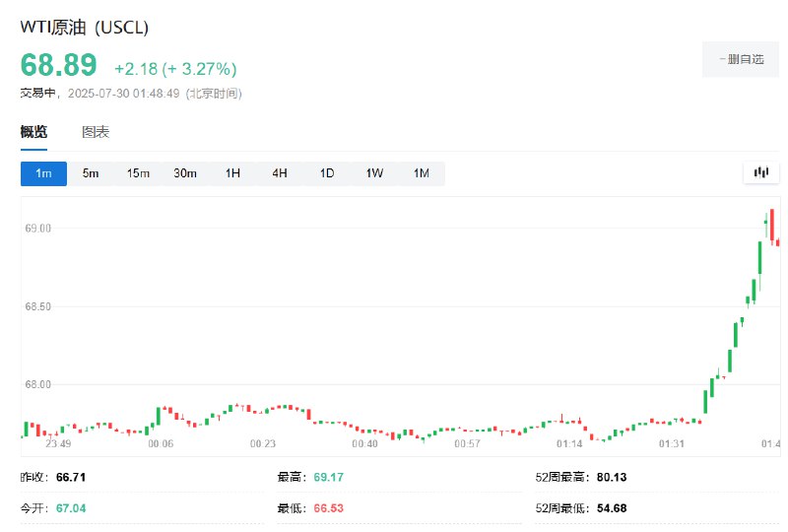The width and height of the screenshot is (788, 532).
Task: Click the current price 68.89
Action: tap(58, 65)
